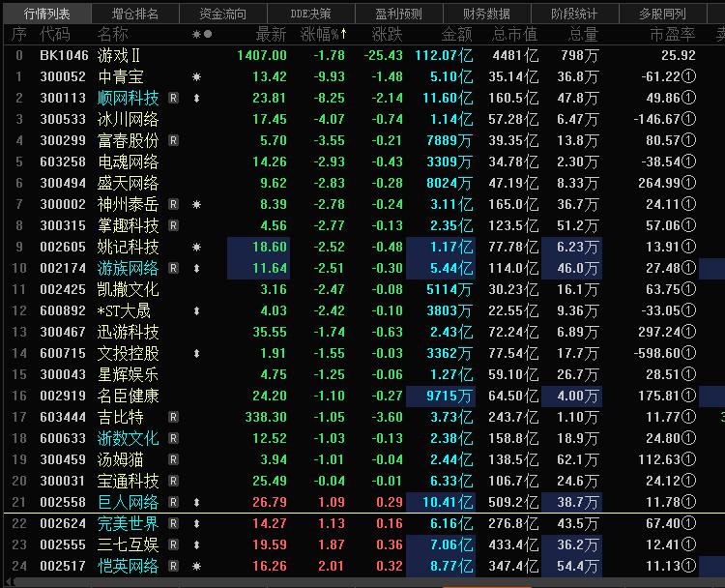Click the star-dot marker column header
The height and width of the screenshot is (588, 725).
[202, 34]
